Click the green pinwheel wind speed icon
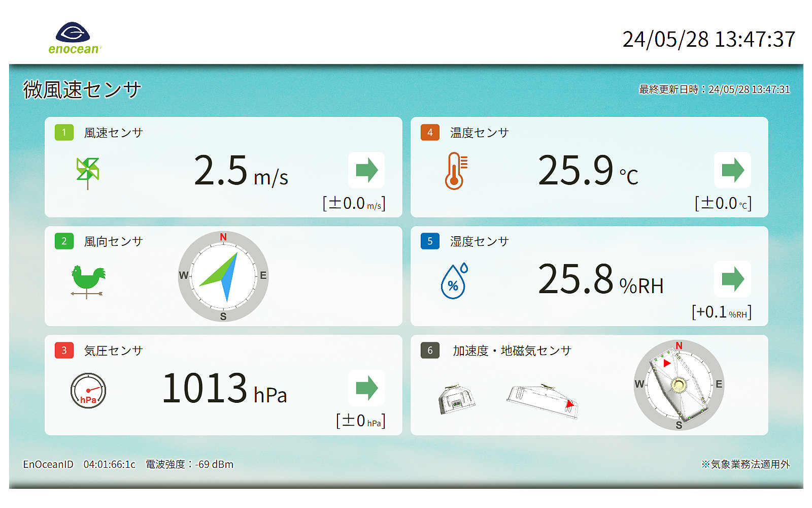The image size is (812, 508). pos(87,172)
